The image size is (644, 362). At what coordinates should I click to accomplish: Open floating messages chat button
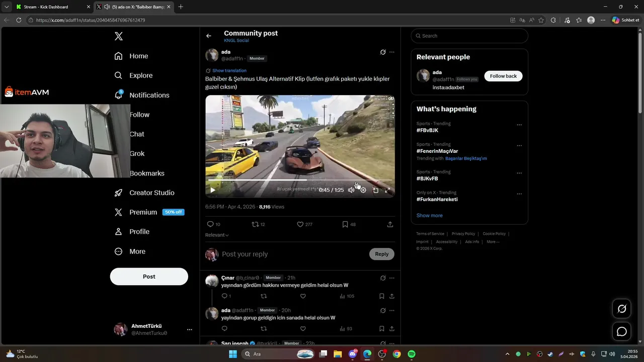(622, 331)
